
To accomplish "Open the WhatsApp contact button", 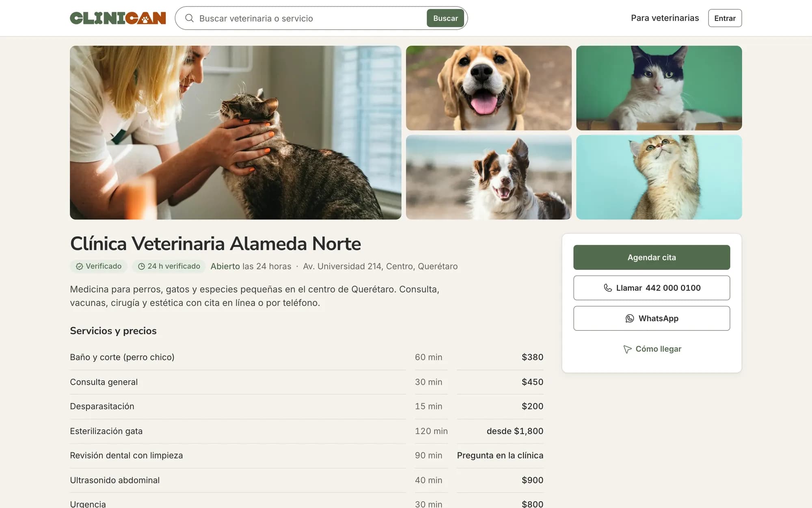I will point(652,318).
